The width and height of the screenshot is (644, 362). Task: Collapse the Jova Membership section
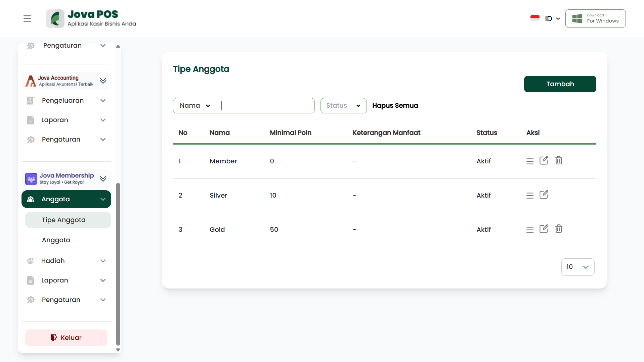(103, 178)
